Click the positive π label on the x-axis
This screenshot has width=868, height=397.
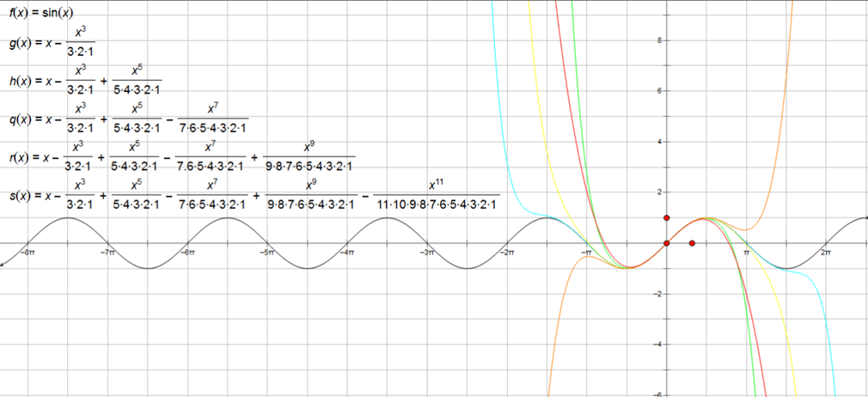coord(746,252)
